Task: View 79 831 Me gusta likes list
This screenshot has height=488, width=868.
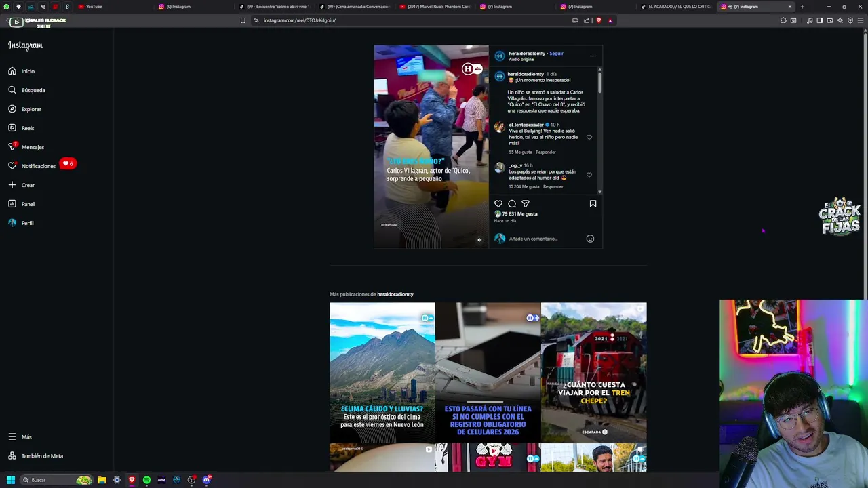Action: click(519, 213)
